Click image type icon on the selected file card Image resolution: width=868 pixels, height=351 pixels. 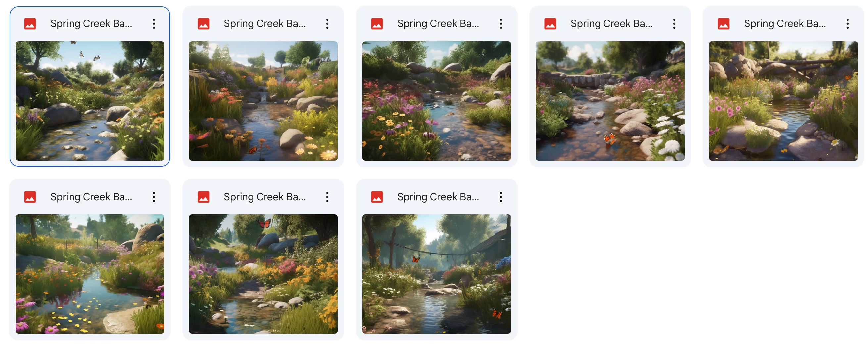30,24
